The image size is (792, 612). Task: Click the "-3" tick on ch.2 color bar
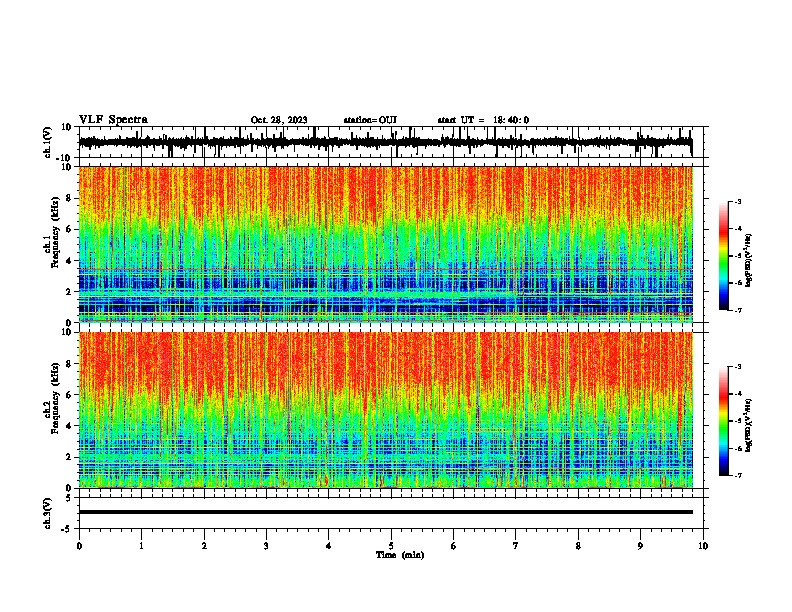[738, 367]
